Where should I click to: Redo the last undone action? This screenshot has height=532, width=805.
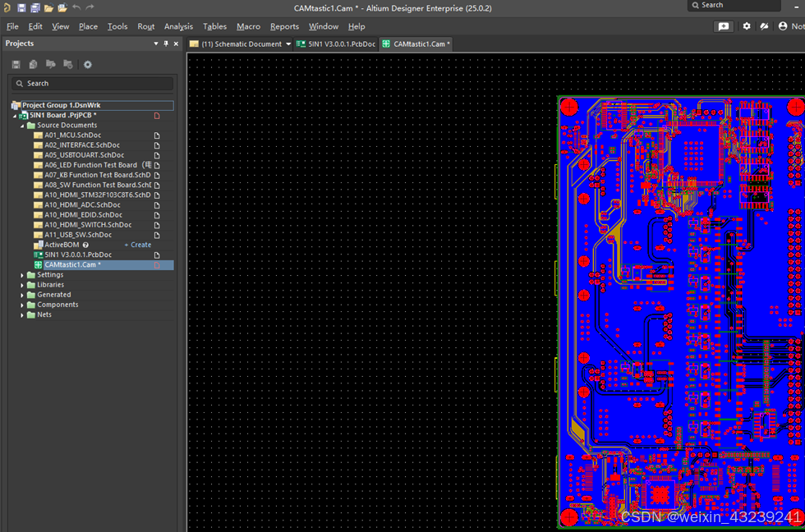90,7
